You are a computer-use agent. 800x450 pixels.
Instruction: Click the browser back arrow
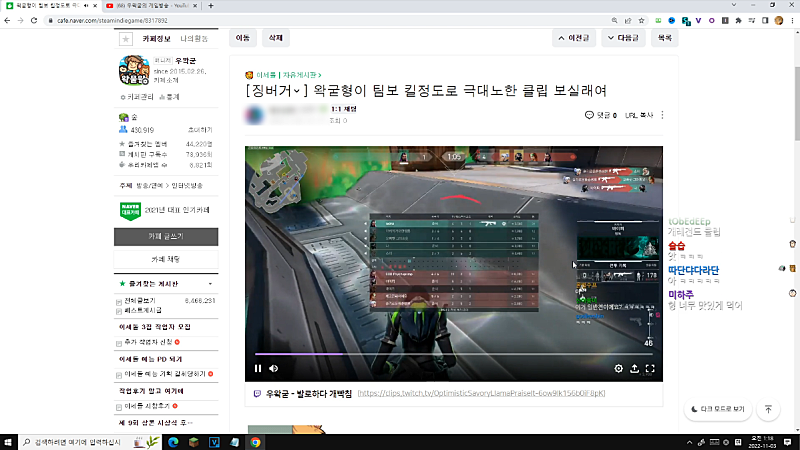7,20
